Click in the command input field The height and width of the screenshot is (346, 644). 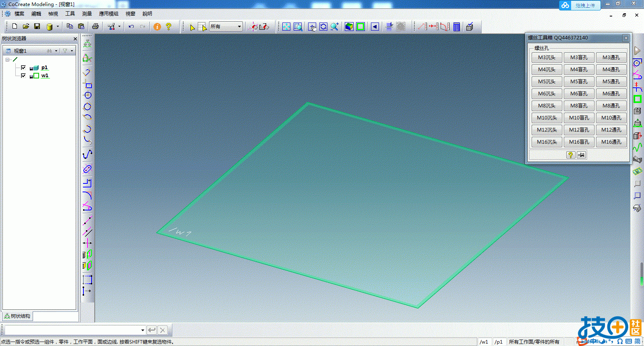pos(72,330)
